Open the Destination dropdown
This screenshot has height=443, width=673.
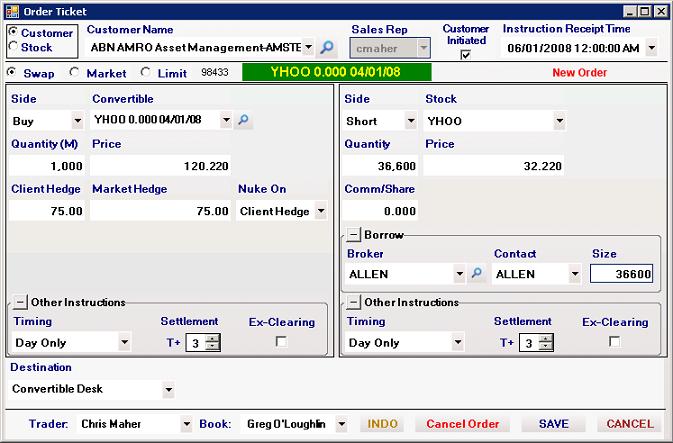169,390
